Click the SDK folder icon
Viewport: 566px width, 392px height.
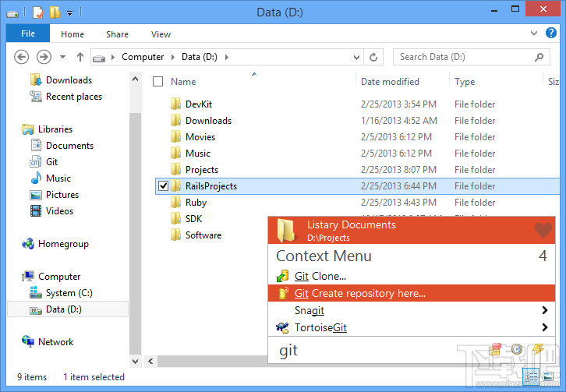(x=175, y=218)
